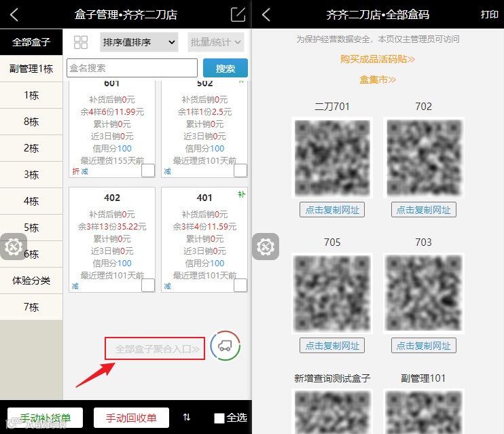Tap 最近理货155天前 on box 601

(112, 160)
